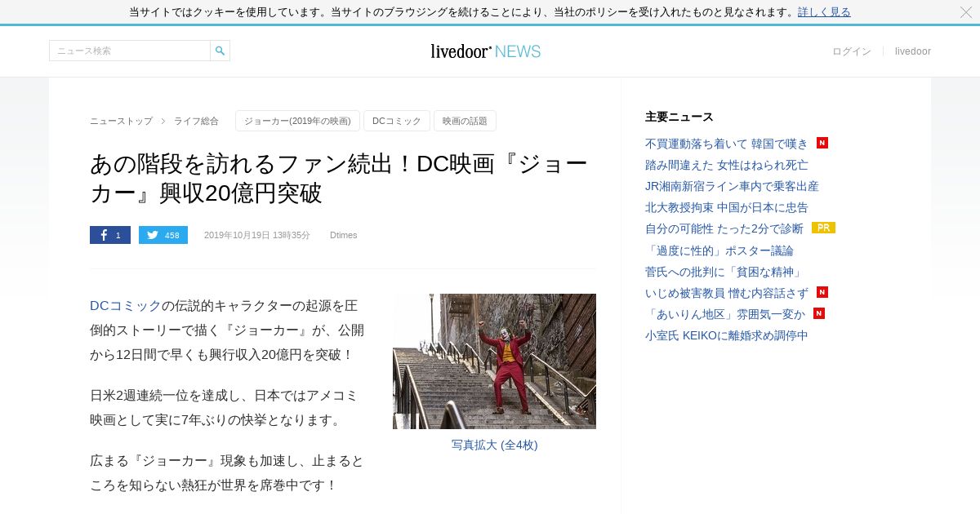Close the cookie notice banner
980x514 pixels.
point(966,12)
